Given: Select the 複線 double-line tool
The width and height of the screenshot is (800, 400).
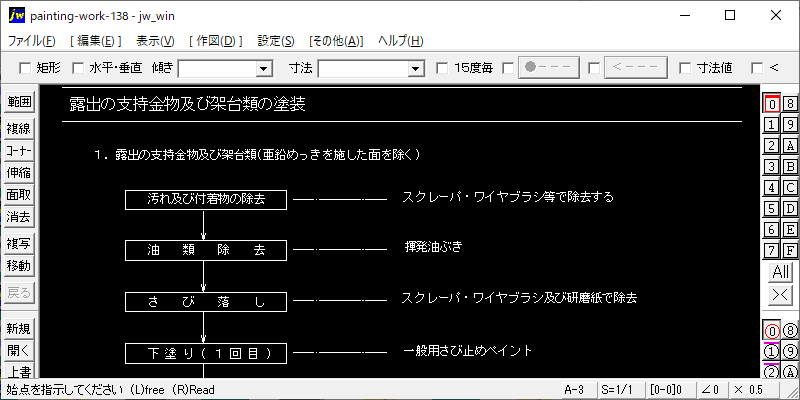Looking at the screenshot, I should 19,129.
